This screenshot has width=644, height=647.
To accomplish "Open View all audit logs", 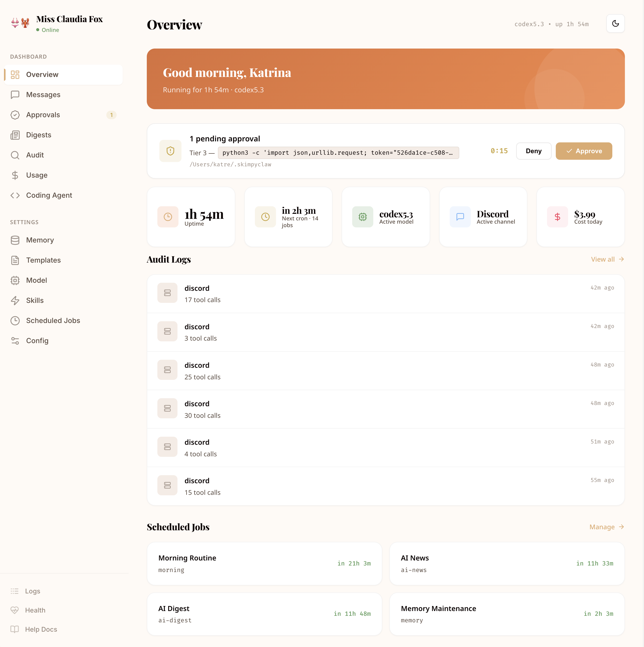I will (607, 259).
